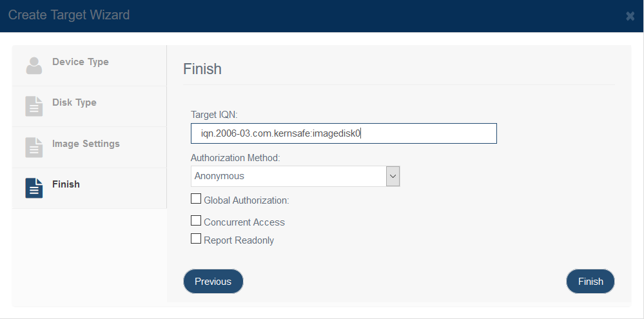Screen dimensions: 644x319
Task: Click the Image Settings document icon
Action: [x=34, y=148]
